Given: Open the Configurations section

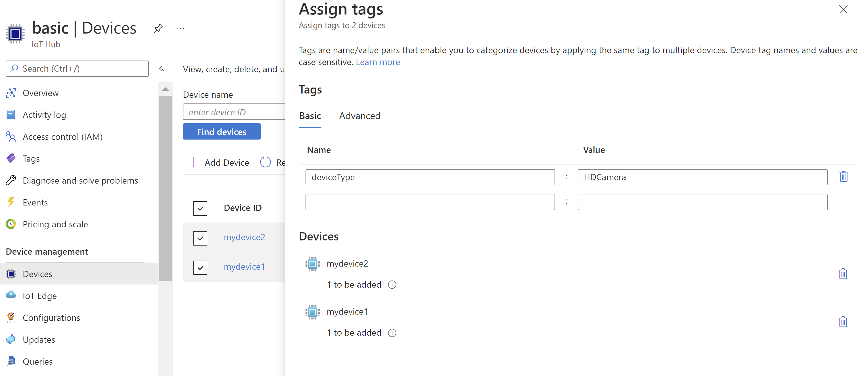Looking at the screenshot, I should click(51, 317).
